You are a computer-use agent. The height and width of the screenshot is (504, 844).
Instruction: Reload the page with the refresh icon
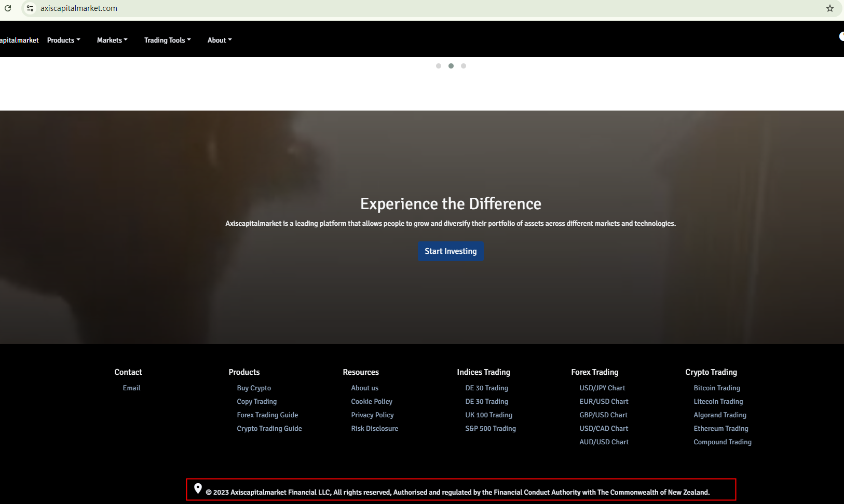point(8,8)
